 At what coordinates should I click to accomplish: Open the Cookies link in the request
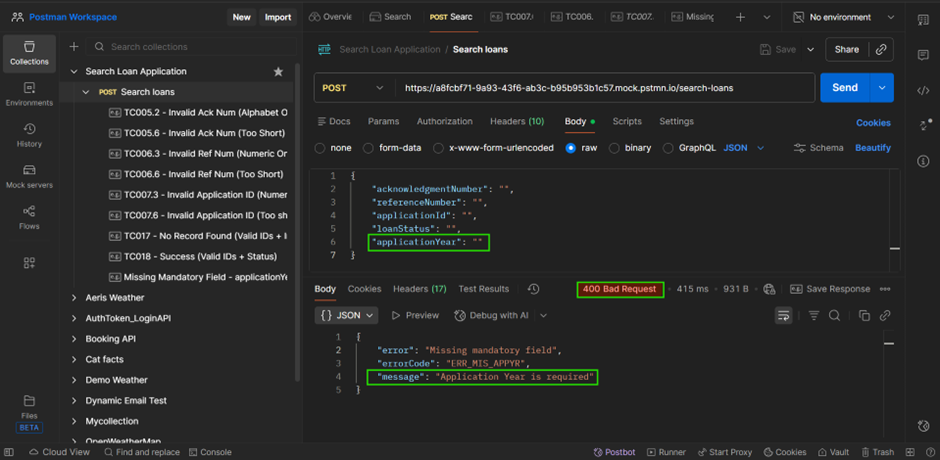pyautogui.click(x=873, y=123)
